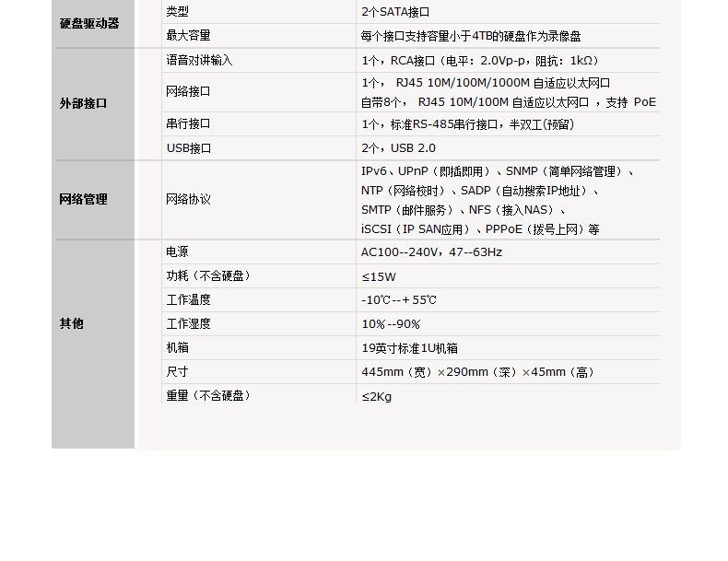Click the "语音对讲输入" row label
The height and width of the screenshot is (561, 728).
click(199, 60)
